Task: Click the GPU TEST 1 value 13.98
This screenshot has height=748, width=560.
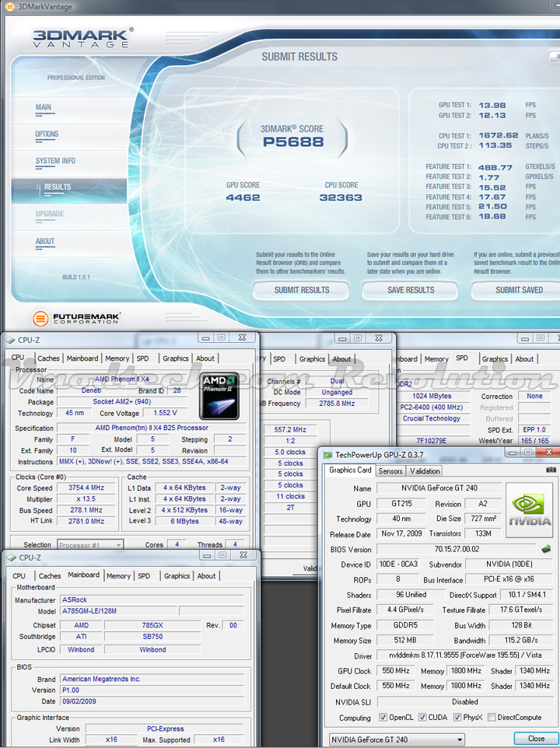Action: pyautogui.click(x=492, y=106)
